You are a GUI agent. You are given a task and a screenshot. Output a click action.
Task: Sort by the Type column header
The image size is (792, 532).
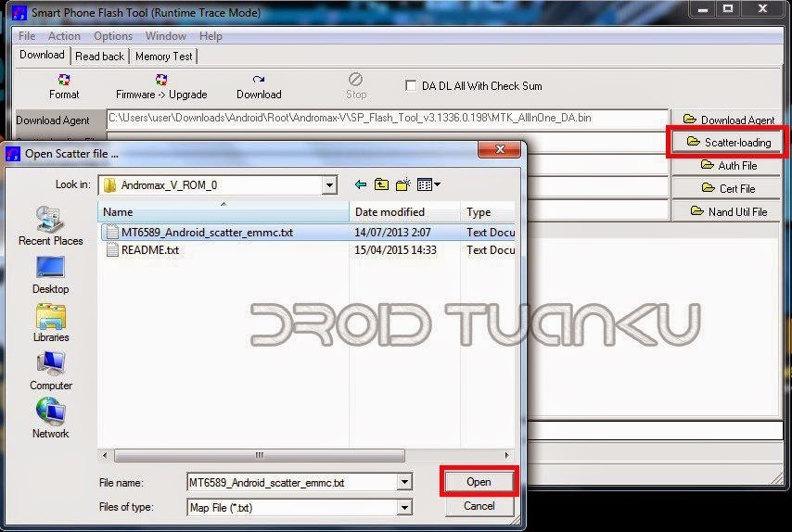[x=488, y=211]
